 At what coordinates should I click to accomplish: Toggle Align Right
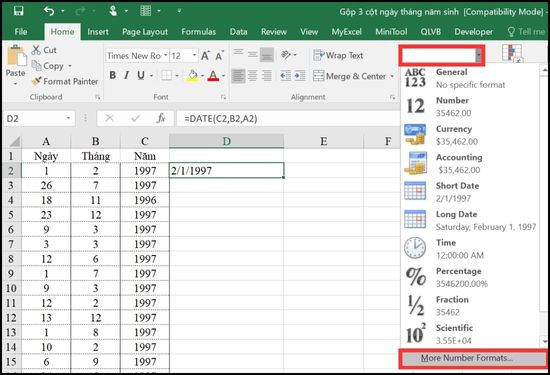[x=267, y=76]
